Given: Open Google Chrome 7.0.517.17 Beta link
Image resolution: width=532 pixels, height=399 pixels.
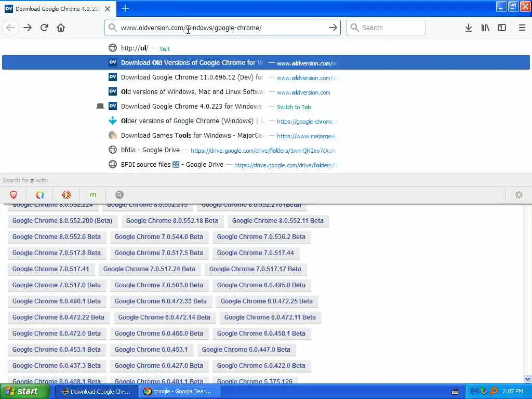Looking at the screenshot, I should (255, 269).
